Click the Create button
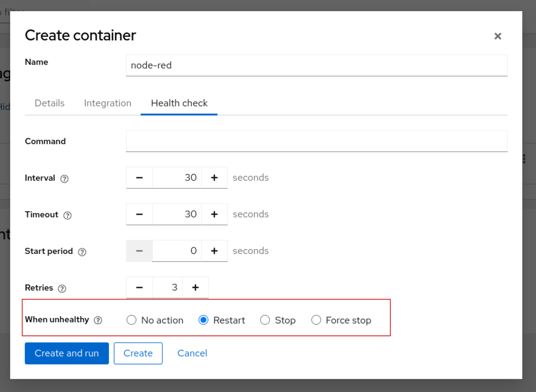536x392 pixels. [138, 353]
